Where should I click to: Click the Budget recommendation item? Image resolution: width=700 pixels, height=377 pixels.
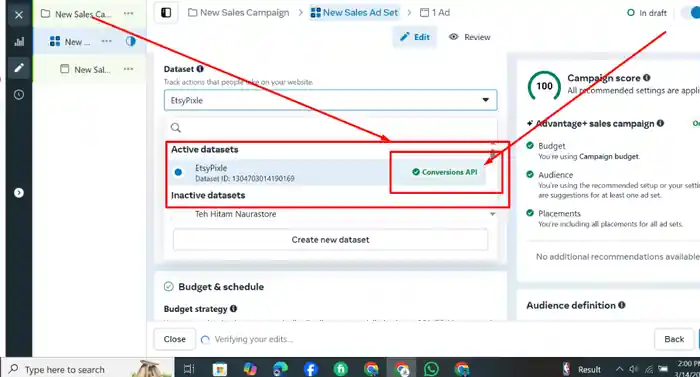584,151
